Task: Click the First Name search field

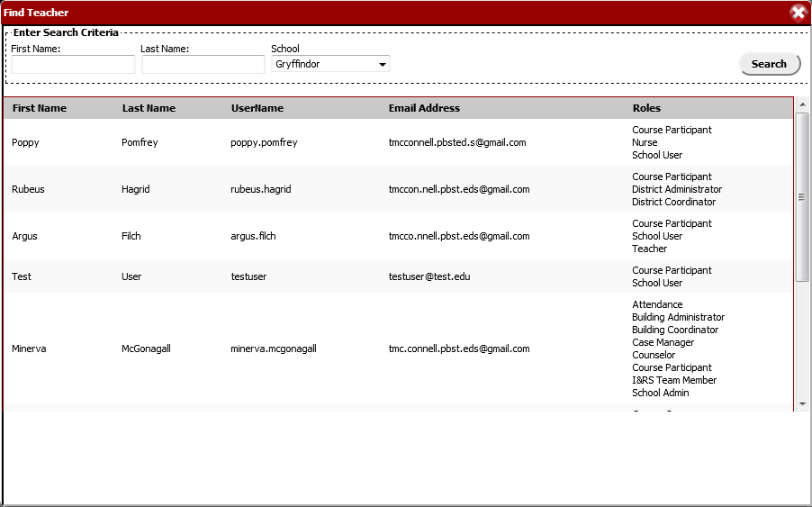Action: 73,64
